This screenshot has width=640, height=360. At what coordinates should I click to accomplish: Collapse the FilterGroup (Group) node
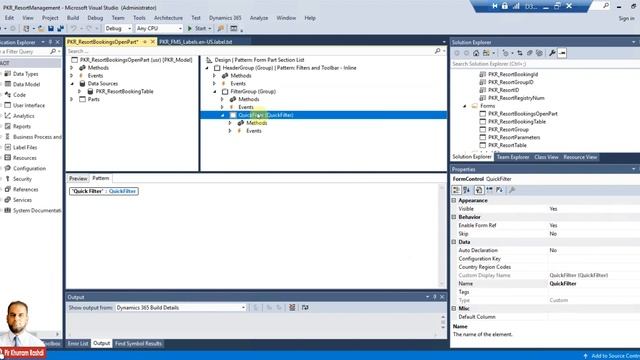215,91
